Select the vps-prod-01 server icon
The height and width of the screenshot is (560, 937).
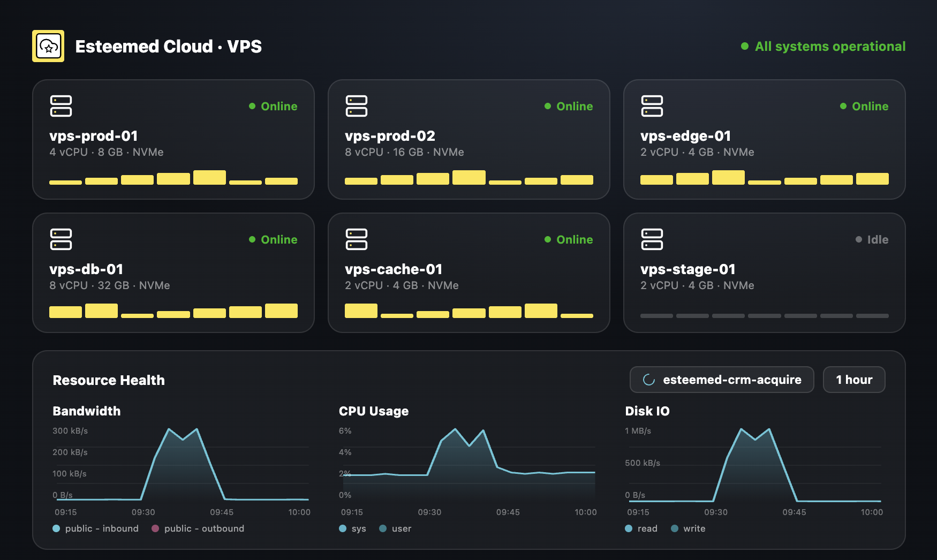tap(61, 106)
